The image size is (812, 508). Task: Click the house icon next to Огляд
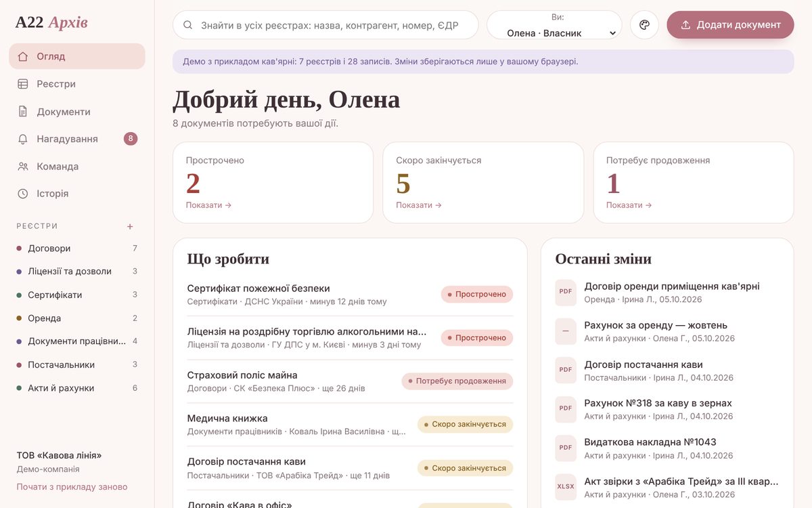coord(23,56)
